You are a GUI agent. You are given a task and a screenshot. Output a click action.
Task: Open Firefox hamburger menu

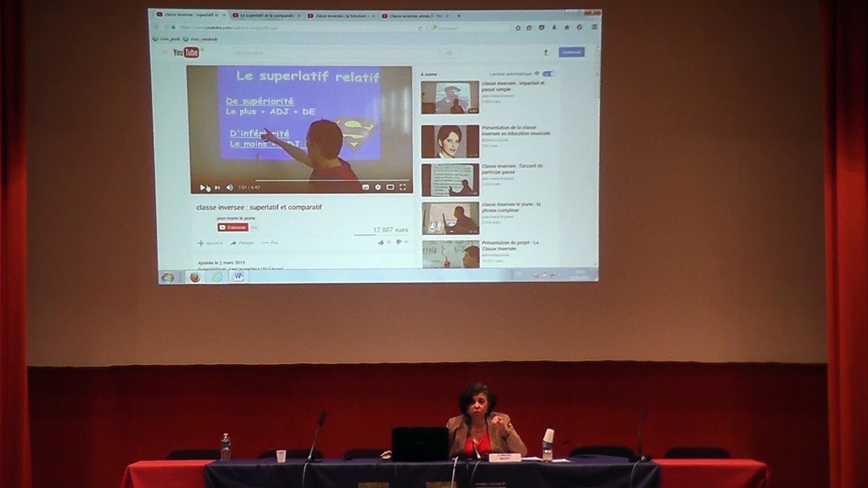tap(593, 27)
